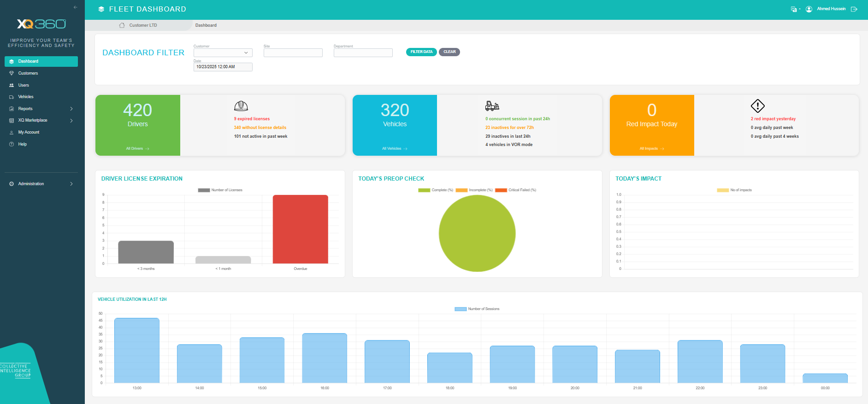This screenshot has height=404, width=868.
Task: Click the logout icon in header
Action: tap(854, 9)
